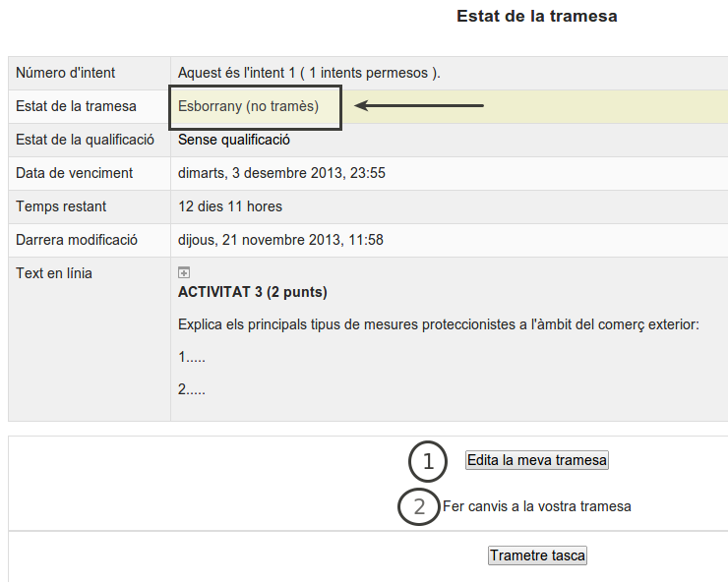The width and height of the screenshot is (728, 584).
Task: Click the 'Estat de la qualificació' row label
Action: [85, 140]
